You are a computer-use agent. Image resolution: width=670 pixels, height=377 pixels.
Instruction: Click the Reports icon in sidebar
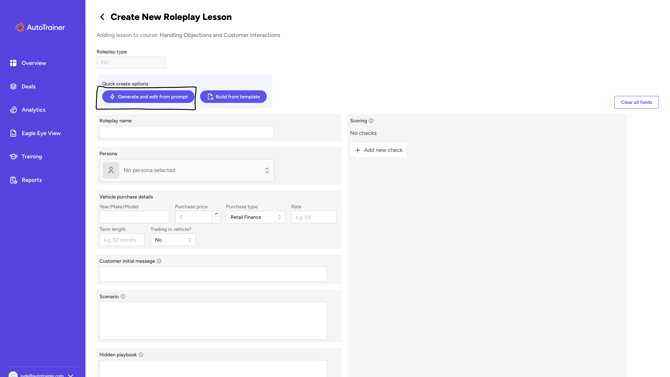tap(13, 180)
